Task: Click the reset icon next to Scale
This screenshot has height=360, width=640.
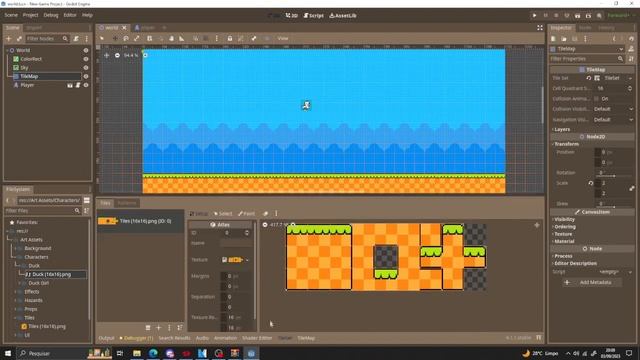Action: pos(591,183)
